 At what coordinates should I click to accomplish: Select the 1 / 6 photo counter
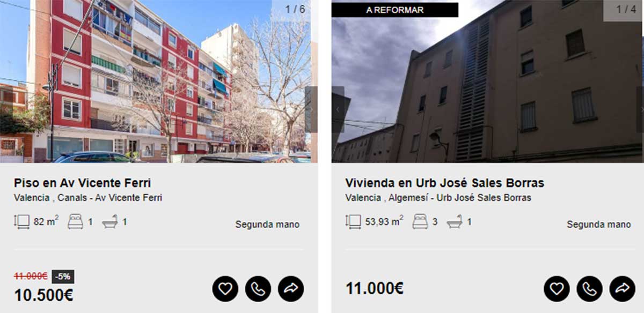point(294,9)
